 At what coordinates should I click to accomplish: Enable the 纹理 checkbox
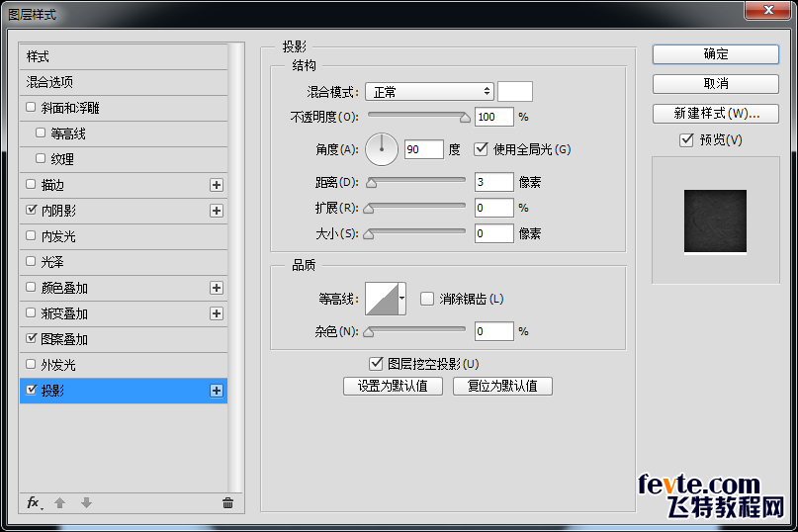pos(41,158)
